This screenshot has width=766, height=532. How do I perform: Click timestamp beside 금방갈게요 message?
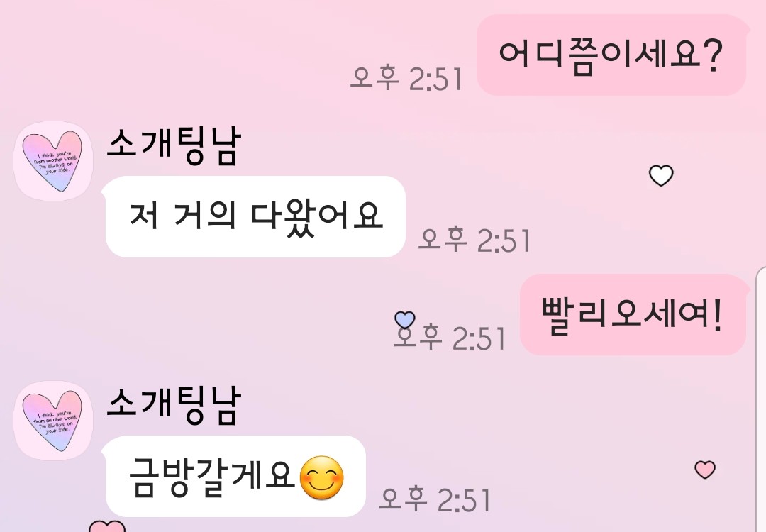pos(435,499)
